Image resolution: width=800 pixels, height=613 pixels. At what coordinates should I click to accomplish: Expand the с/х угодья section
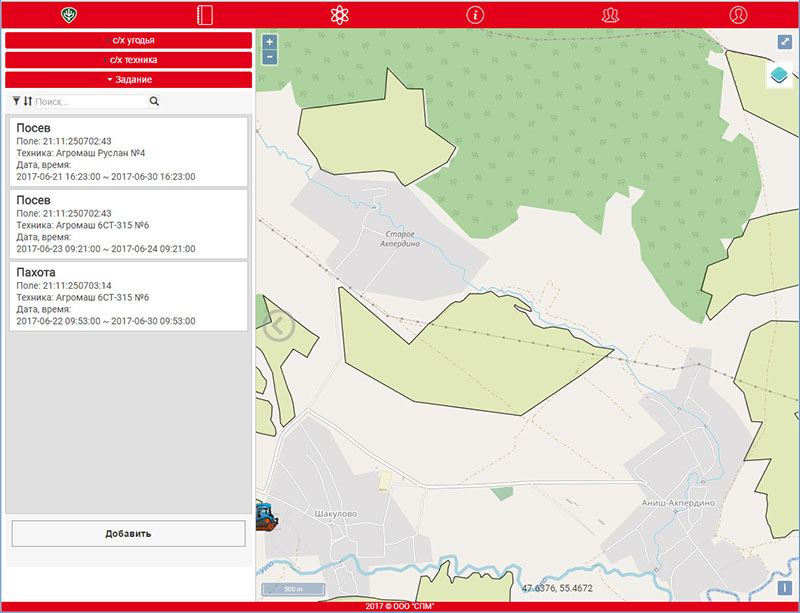coord(128,40)
